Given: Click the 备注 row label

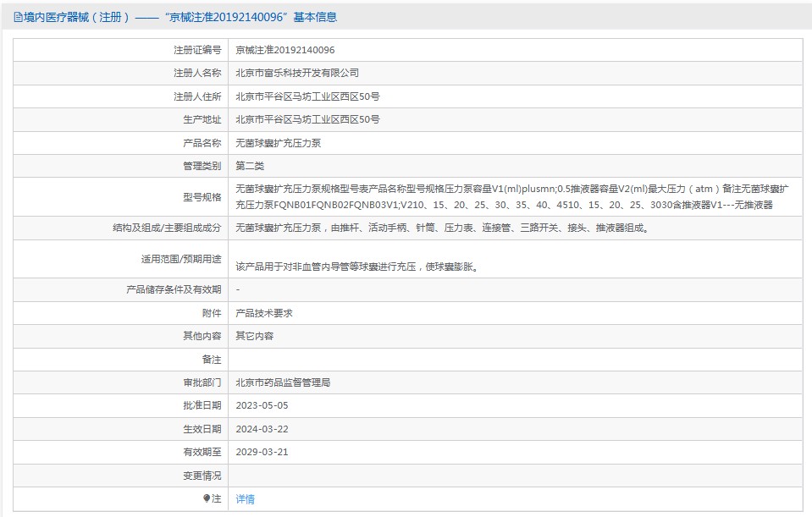Looking at the screenshot, I should coord(212,360).
